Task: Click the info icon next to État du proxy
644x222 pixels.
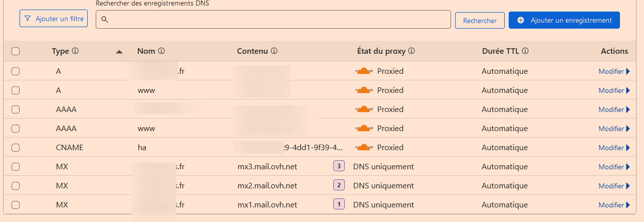Action: pos(411,51)
